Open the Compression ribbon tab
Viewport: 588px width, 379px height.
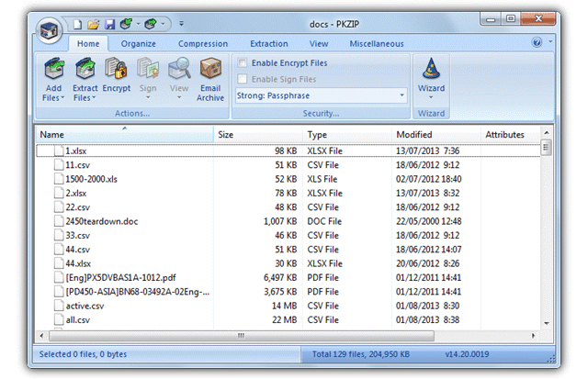(203, 44)
